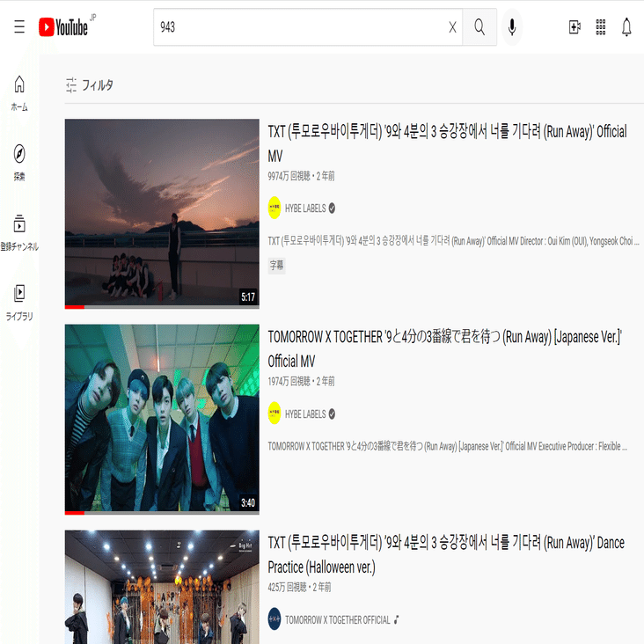
Task: Click the magnifier search button
Action: (479, 27)
